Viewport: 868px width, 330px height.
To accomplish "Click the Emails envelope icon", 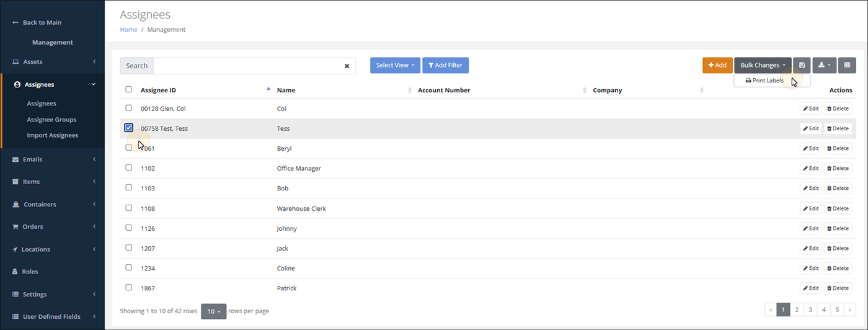I will tap(15, 159).
